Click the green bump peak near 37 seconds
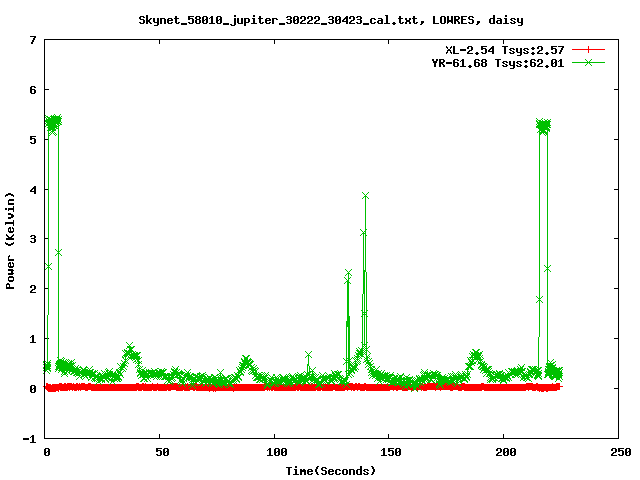 [x=129, y=346]
